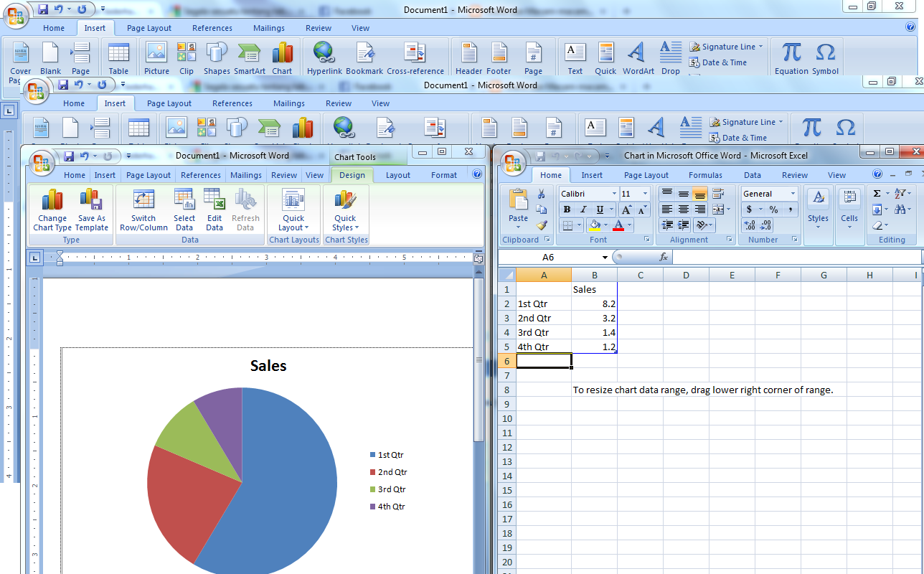The width and height of the screenshot is (924, 574).
Task: Toggle Italic in Excel Font group
Action: coord(583,210)
